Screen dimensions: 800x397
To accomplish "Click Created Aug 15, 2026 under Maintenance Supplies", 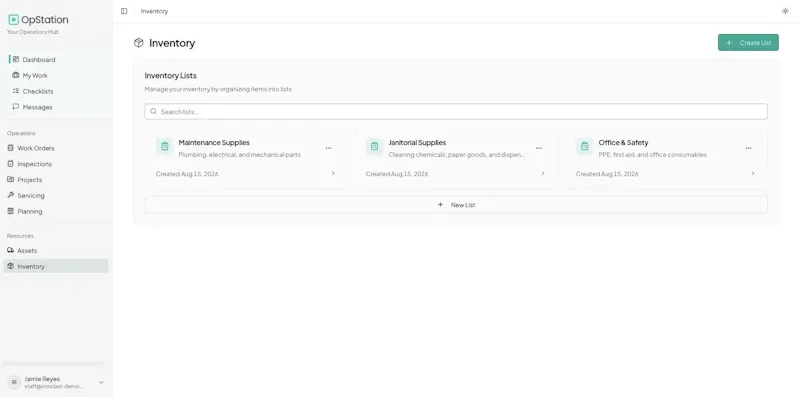I will pyautogui.click(x=187, y=174).
